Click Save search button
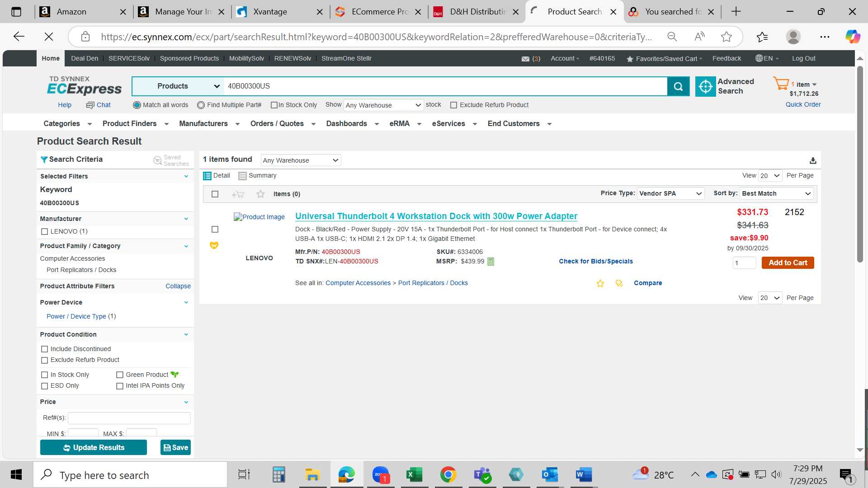The height and width of the screenshot is (488, 868). pos(175,448)
